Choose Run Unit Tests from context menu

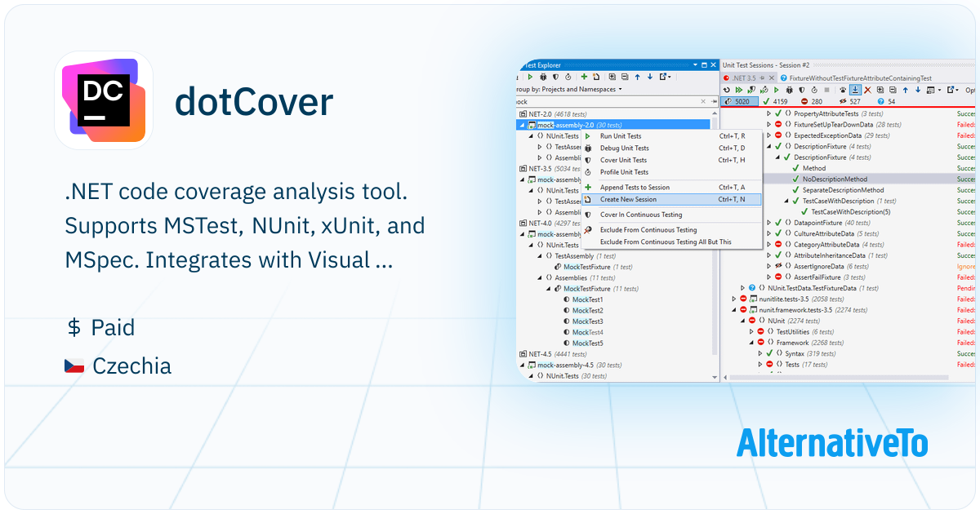pos(672,136)
